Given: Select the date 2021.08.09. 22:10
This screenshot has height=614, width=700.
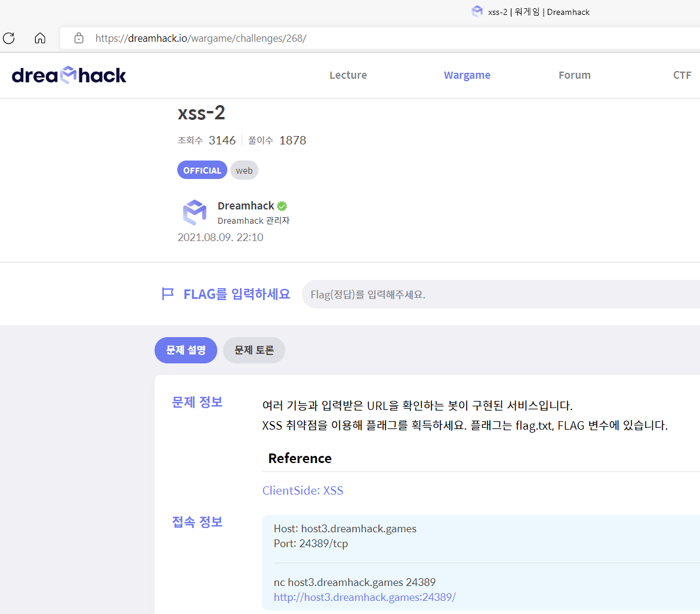Looking at the screenshot, I should 221,237.
